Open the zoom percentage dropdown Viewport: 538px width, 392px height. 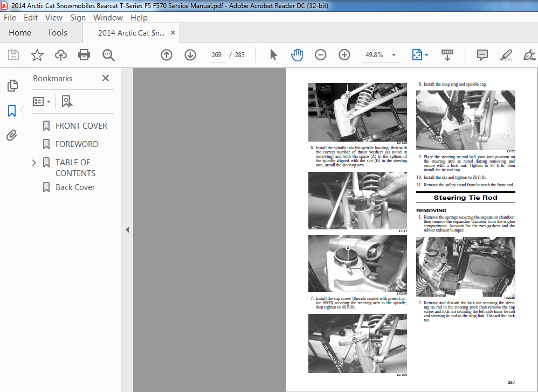pos(394,55)
